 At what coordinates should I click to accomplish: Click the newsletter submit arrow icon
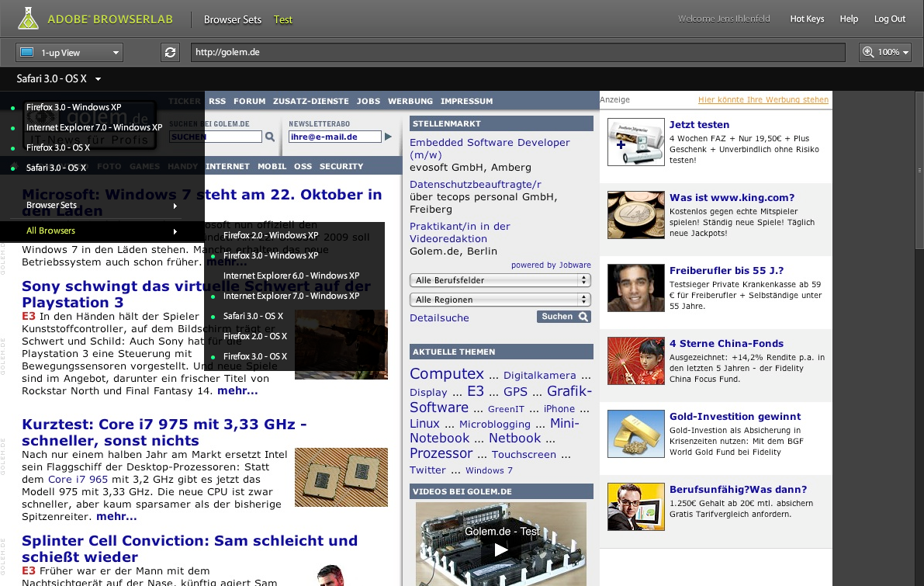click(x=388, y=137)
